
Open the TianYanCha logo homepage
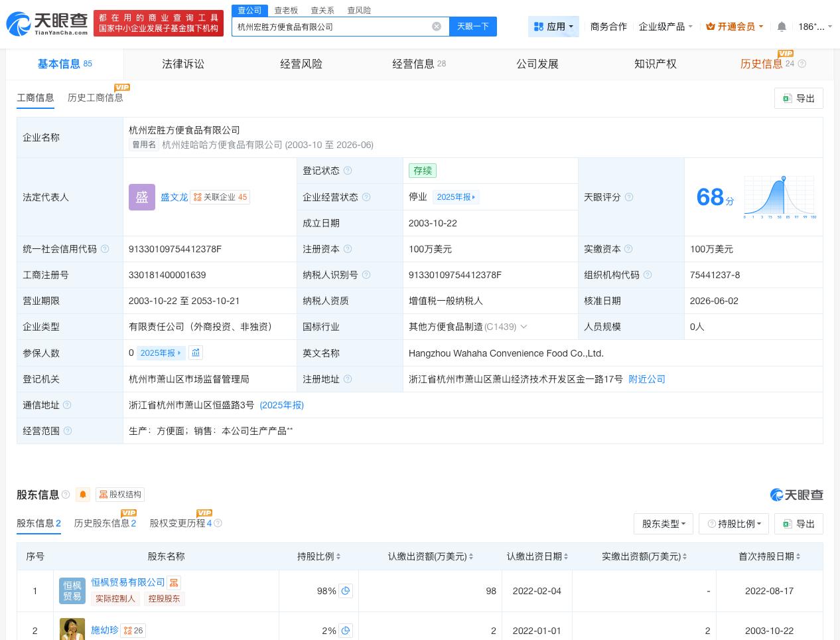[46, 24]
